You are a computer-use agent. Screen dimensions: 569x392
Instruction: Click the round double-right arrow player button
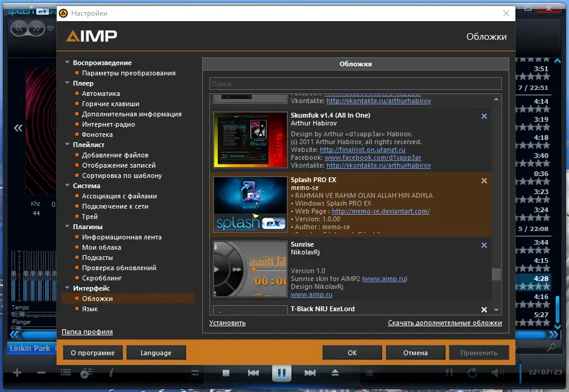(x=37, y=28)
